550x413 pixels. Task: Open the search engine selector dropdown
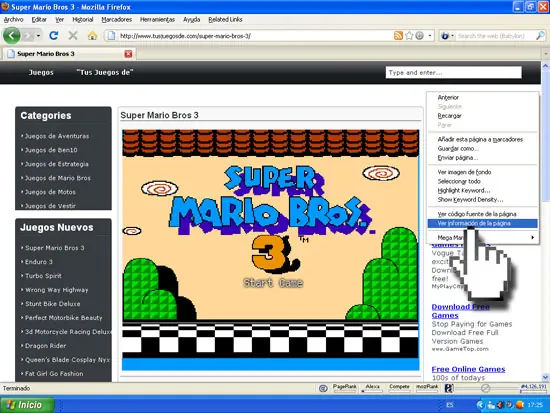pos(447,36)
